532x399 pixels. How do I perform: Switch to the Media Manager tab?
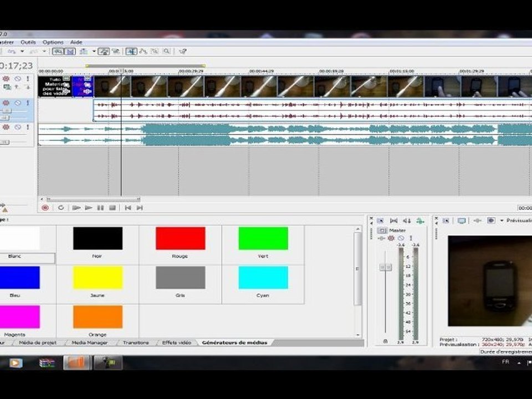(x=89, y=342)
